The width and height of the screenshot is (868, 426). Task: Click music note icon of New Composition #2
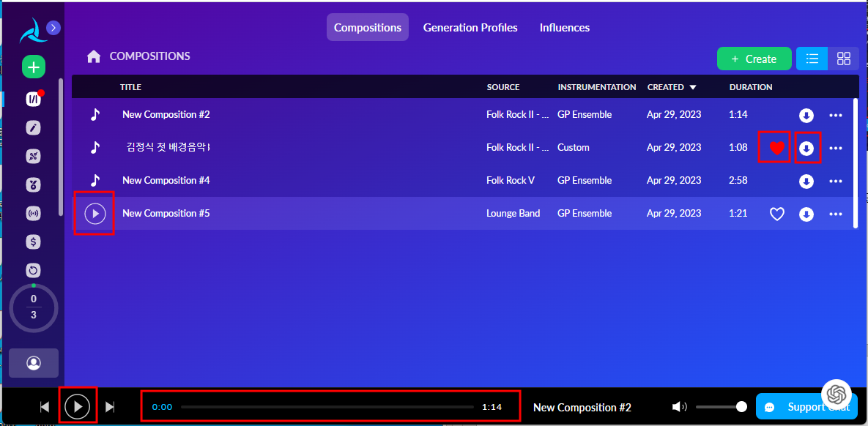pos(95,114)
